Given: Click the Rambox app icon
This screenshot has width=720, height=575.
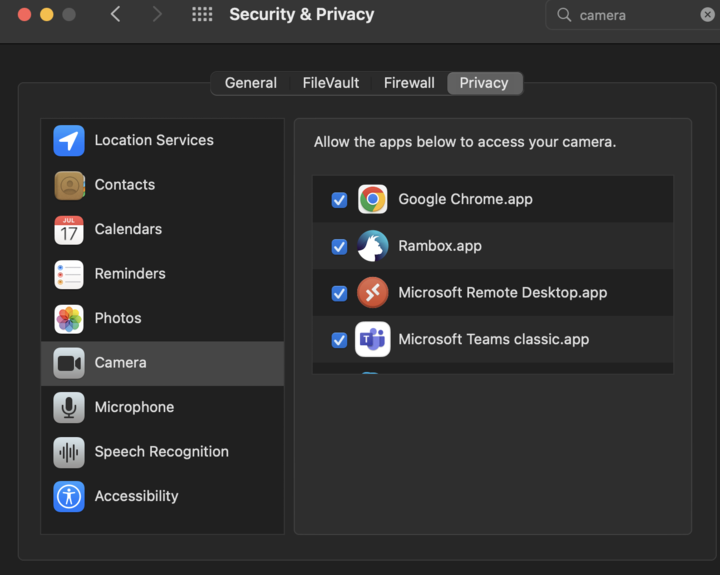Looking at the screenshot, I should [372, 246].
